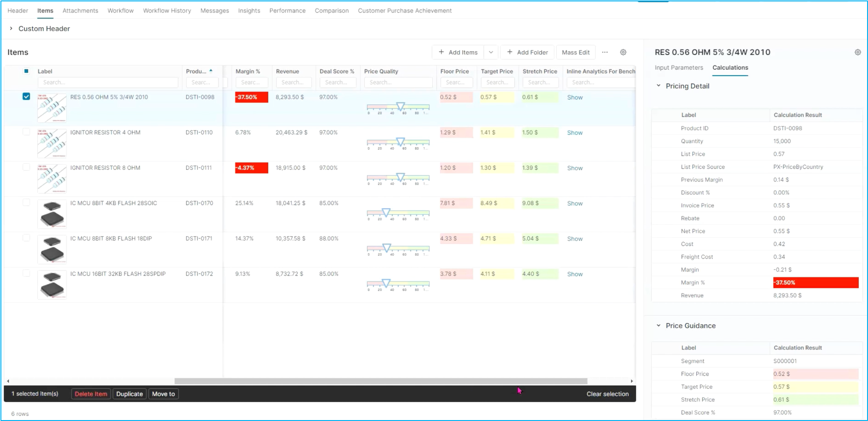Viewport: 868px width, 421px height.
Task: Collapse the Pricing Detail section
Action: [x=658, y=86]
